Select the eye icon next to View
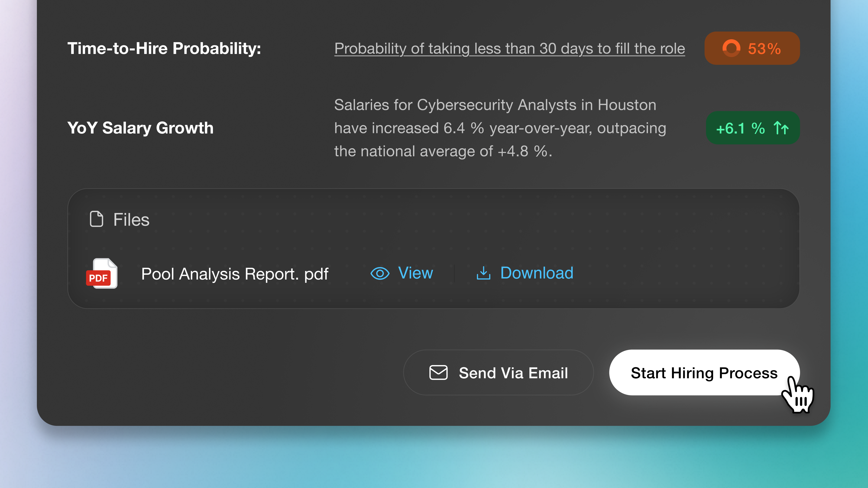 380,274
